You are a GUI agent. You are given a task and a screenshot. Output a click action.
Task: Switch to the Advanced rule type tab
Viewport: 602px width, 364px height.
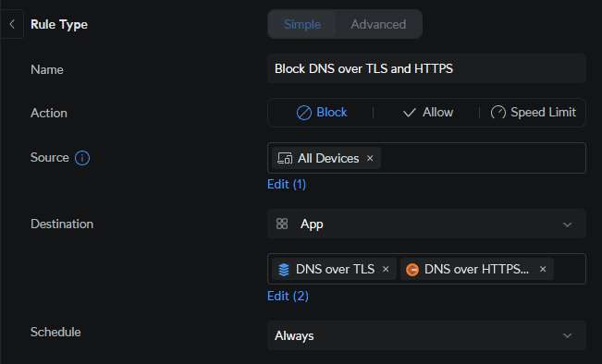click(x=378, y=24)
